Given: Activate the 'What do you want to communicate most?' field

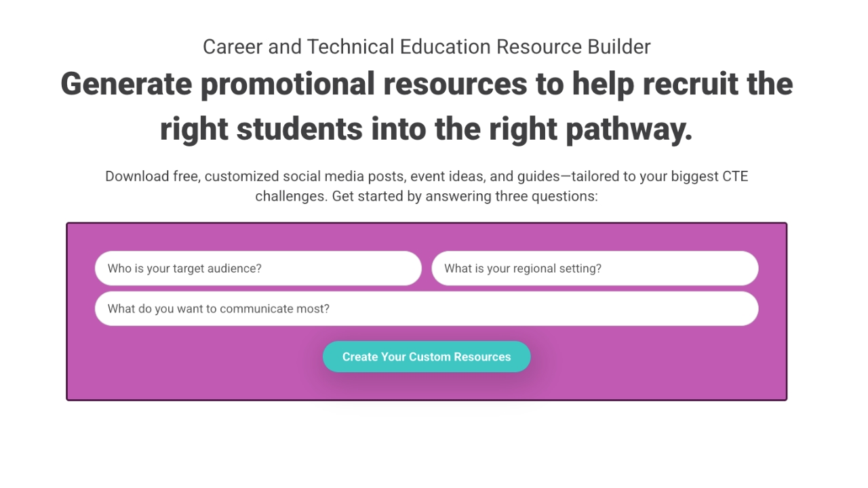Looking at the screenshot, I should [x=426, y=308].
